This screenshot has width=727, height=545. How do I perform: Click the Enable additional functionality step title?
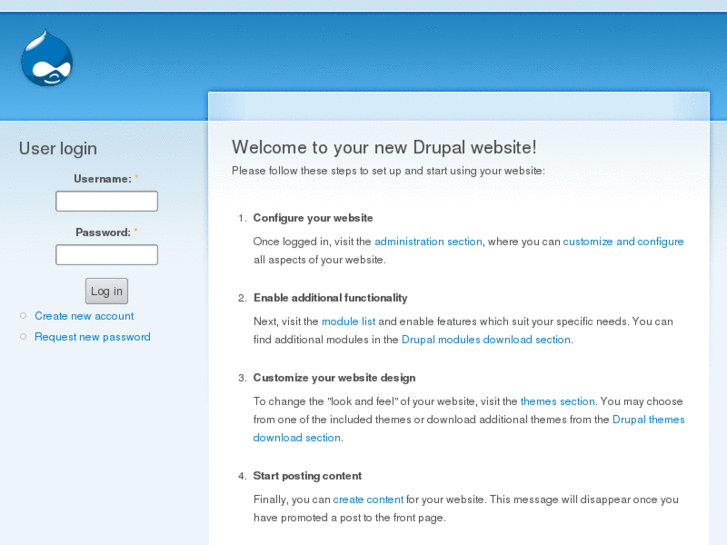(330, 298)
